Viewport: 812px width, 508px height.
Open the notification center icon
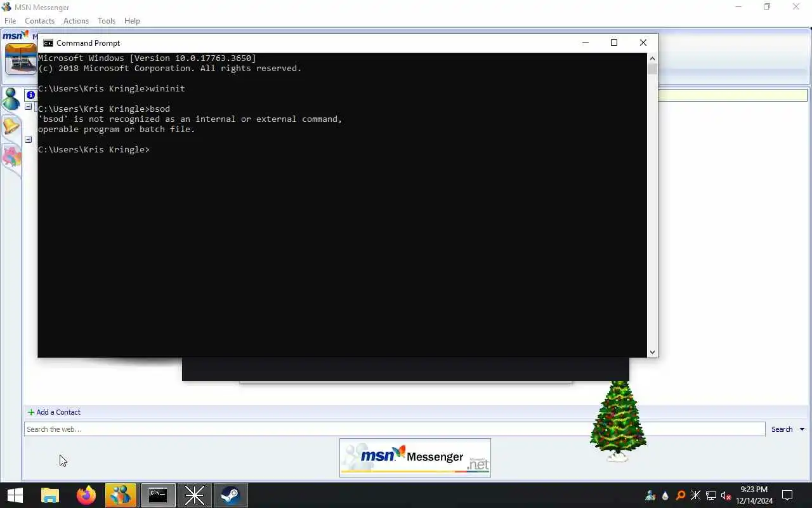pyautogui.click(x=787, y=495)
